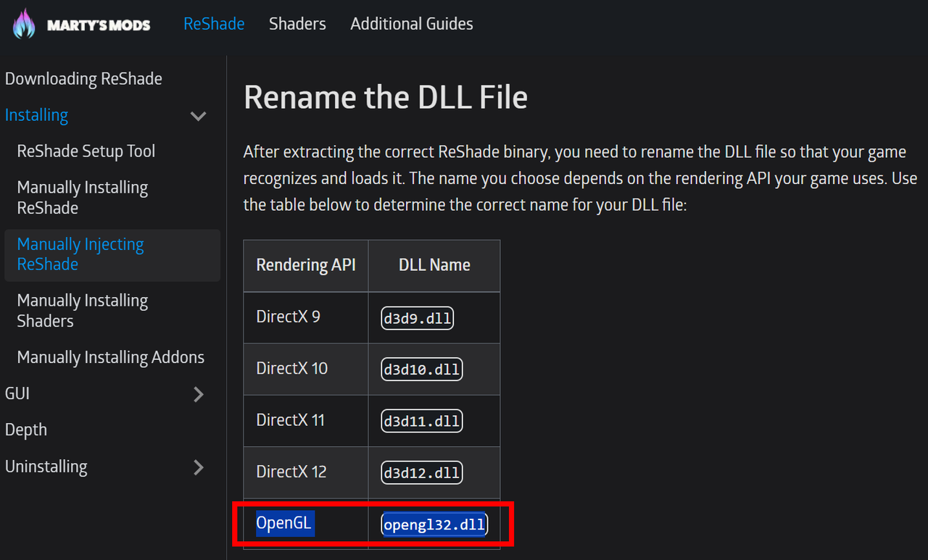Click the highlighted OpenGL table cell
Image resolution: width=928 pixels, height=560 pixels.
(306, 524)
